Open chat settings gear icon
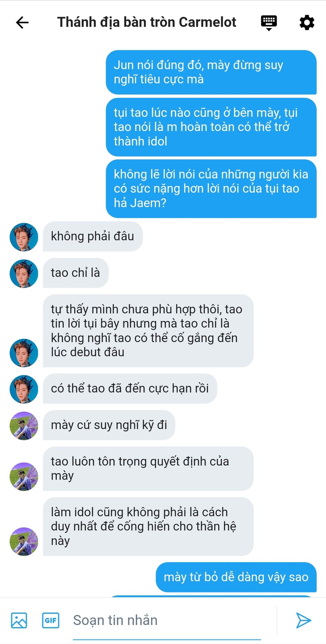This screenshot has width=326, height=644. coord(307,22)
